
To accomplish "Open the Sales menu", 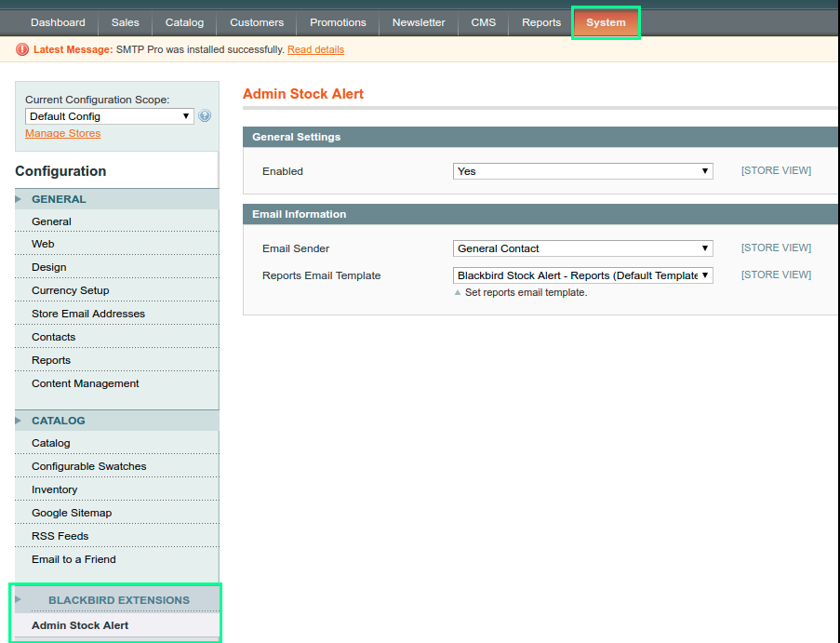I will pos(126,22).
